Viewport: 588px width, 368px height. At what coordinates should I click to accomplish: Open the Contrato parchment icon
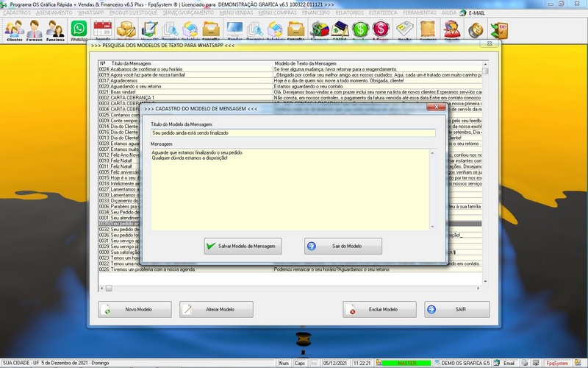pos(428,30)
